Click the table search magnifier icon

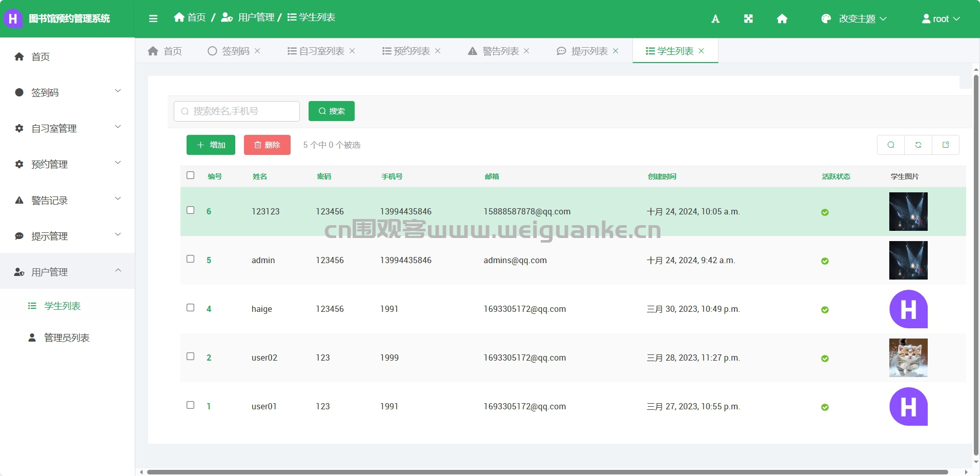click(891, 145)
